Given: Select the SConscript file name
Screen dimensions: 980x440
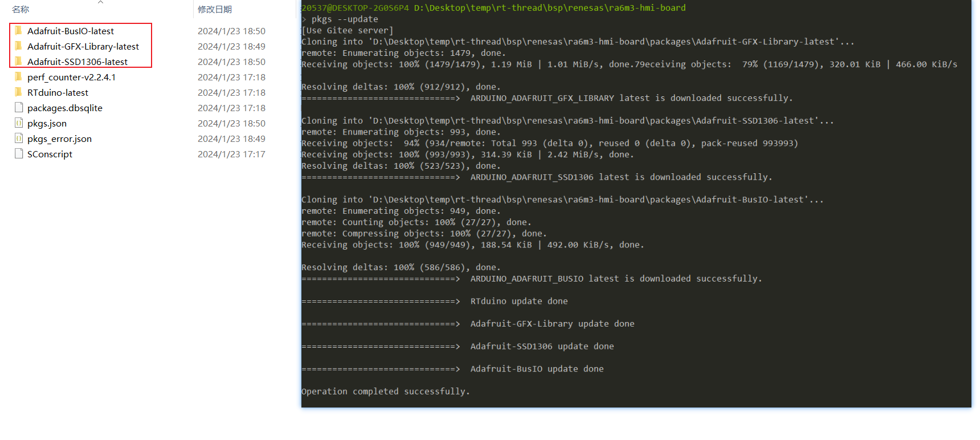Looking at the screenshot, I should (50, 154).
